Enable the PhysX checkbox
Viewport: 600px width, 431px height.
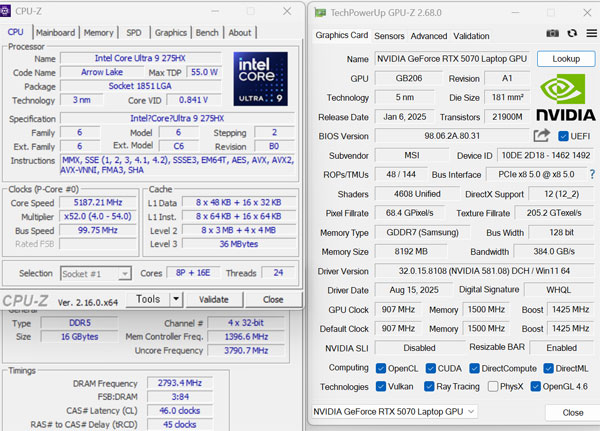pyautogui.click(x=493, y=386)
